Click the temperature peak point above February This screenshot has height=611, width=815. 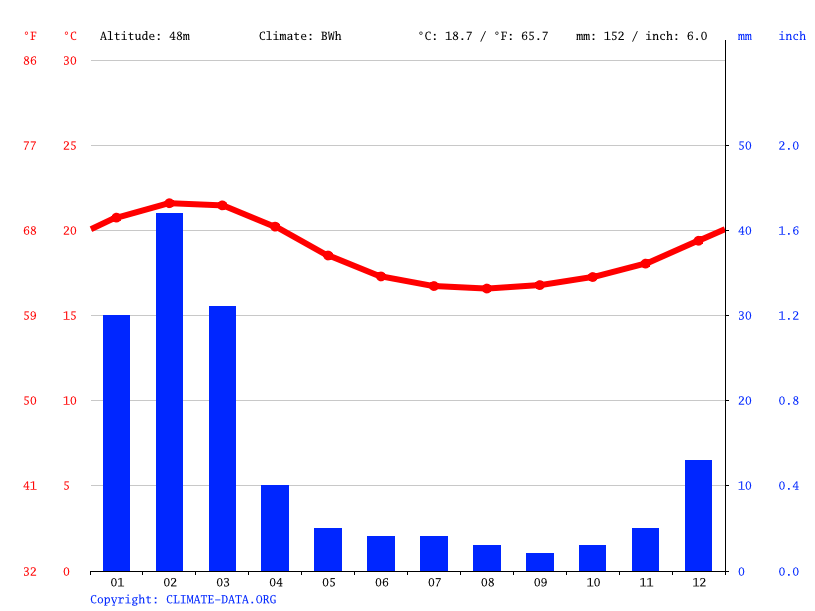pos(169,202)
